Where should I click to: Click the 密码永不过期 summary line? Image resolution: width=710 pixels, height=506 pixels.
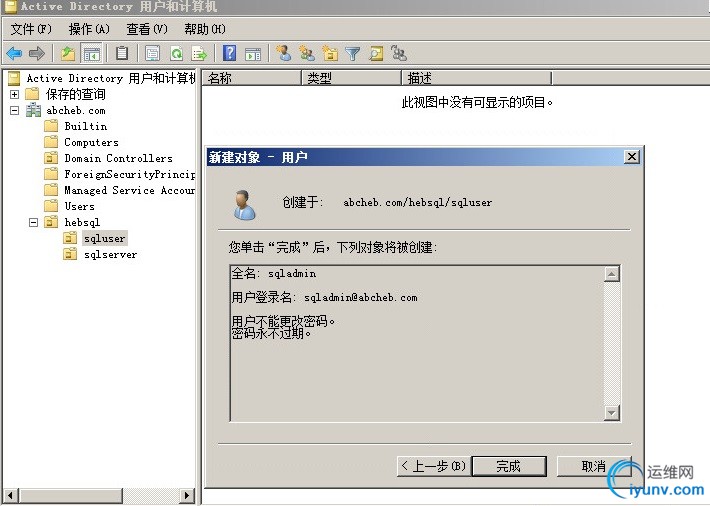[x=271, y=333]
